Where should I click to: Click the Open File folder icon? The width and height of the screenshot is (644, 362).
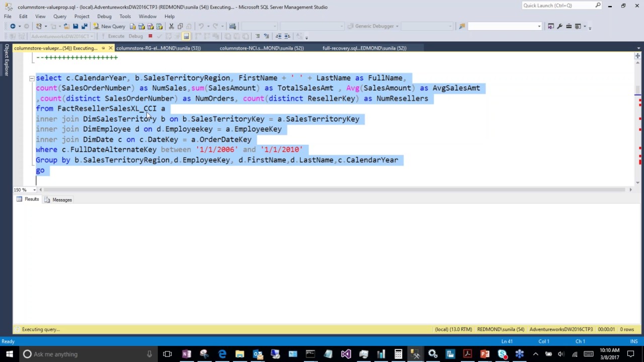[x=66, y=26]
